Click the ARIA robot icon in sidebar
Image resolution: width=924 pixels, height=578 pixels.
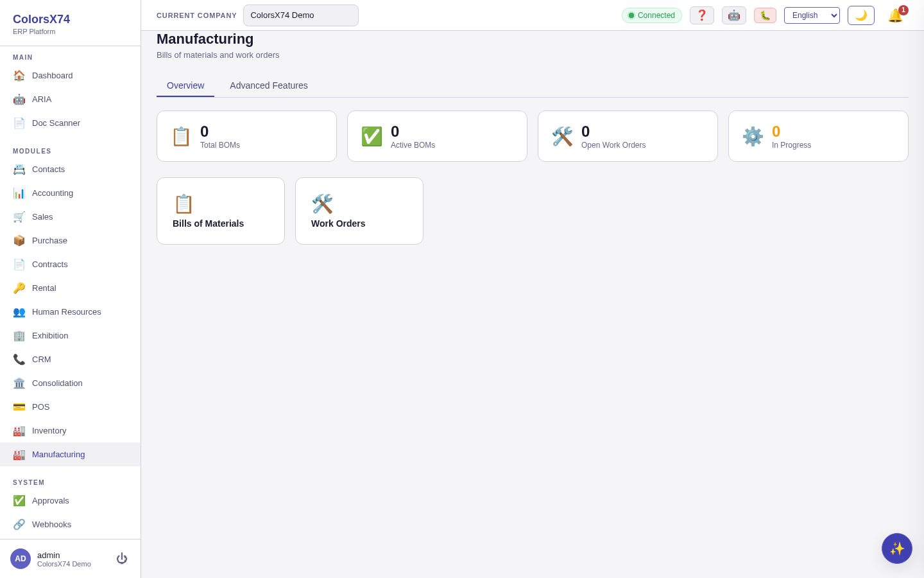(19, 99)
